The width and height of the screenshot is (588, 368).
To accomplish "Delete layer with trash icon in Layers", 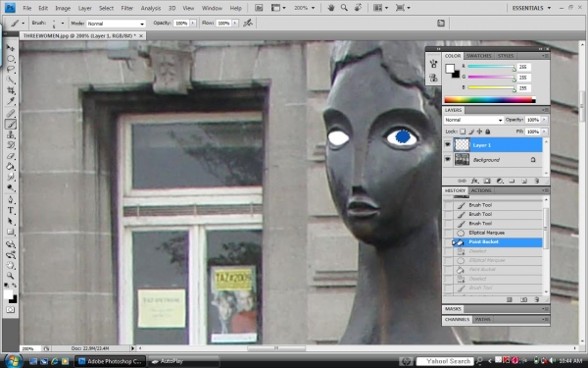I will click(x=537, y=181).
